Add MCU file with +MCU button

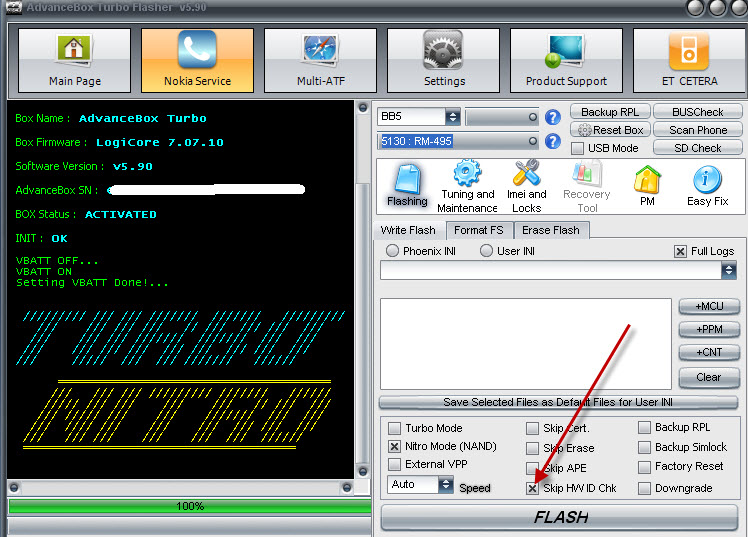(x=709, y=306)
